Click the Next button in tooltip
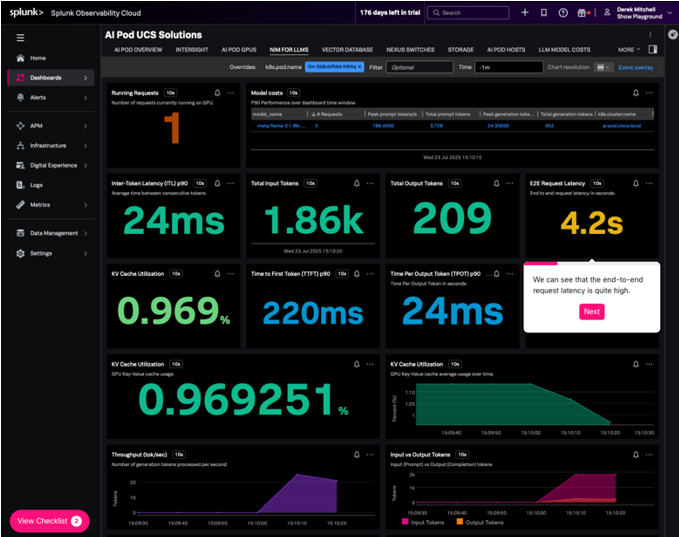Image resolution: width=679 pixels, height=537 pixels. [592, 311]
